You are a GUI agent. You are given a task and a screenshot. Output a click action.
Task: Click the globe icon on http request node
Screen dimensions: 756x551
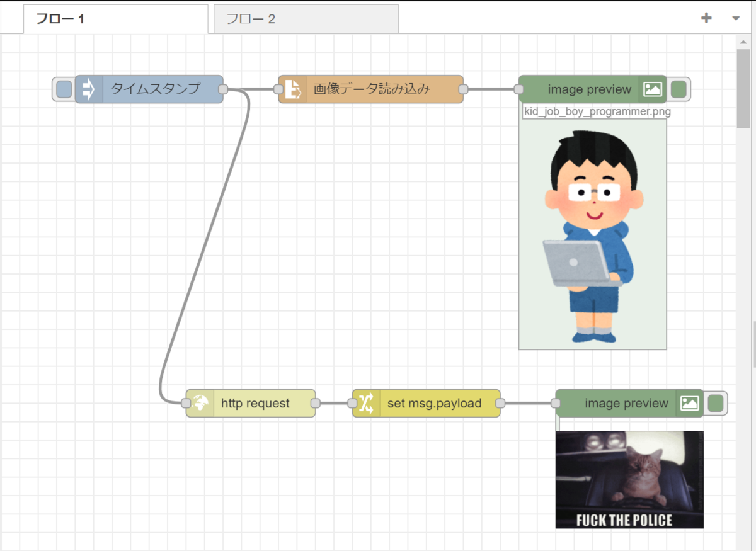[x=200, y=403]
